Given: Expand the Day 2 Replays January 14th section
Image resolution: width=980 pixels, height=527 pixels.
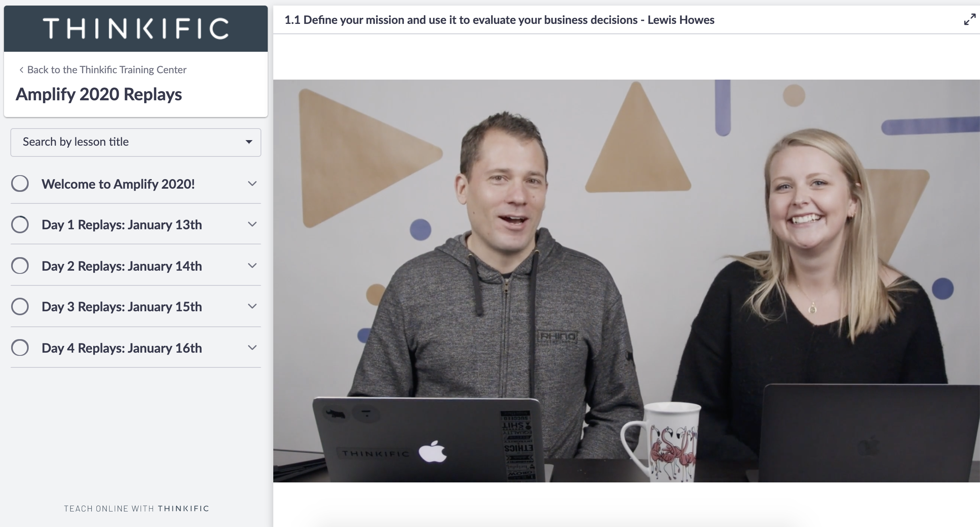Looking at the screenshot, I should click(x=253, y=266).
